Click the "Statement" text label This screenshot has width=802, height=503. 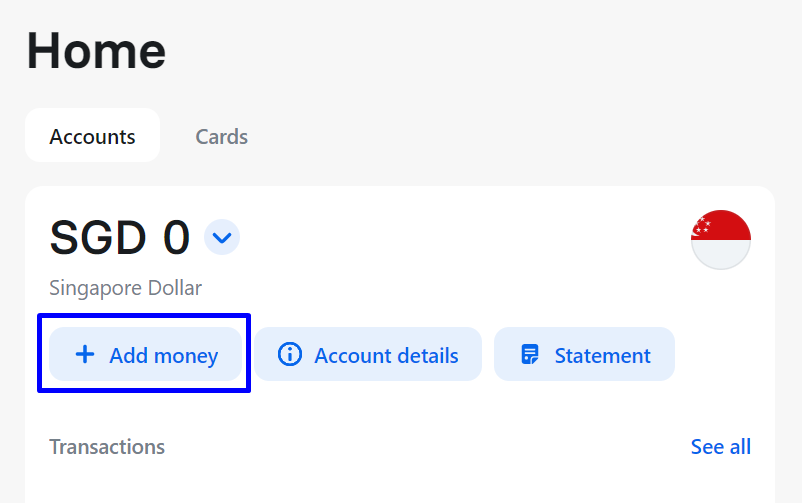[x=603, y=356]
